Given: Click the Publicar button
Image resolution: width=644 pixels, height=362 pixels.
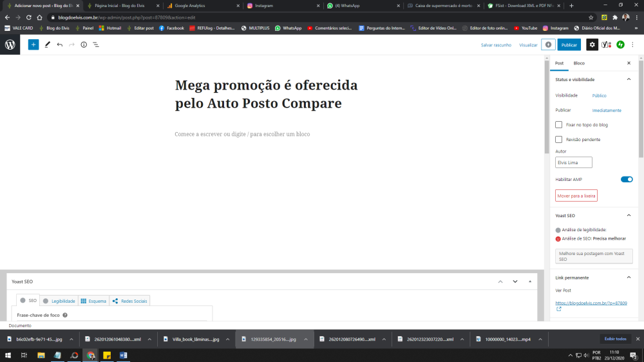Looking at the screenshot, I should point(569,45).
